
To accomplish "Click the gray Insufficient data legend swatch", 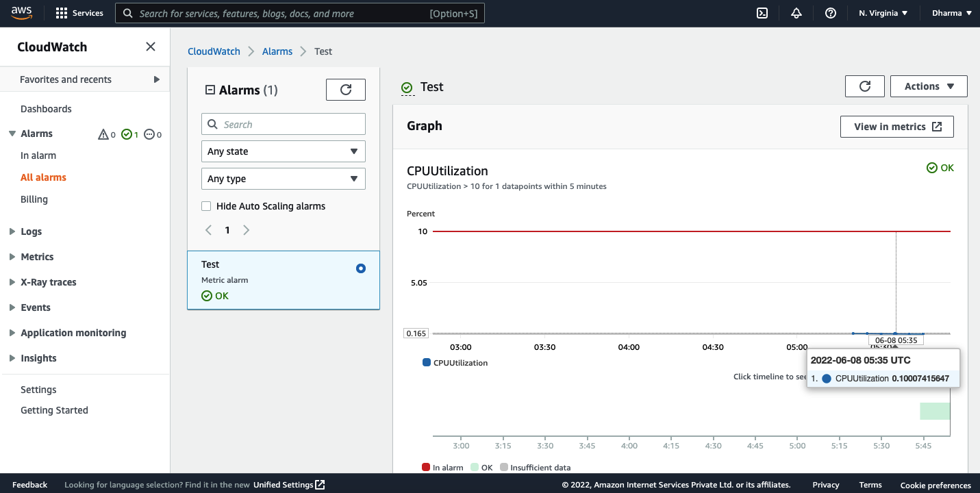I will pyautogui.click(x=504, y=468).
